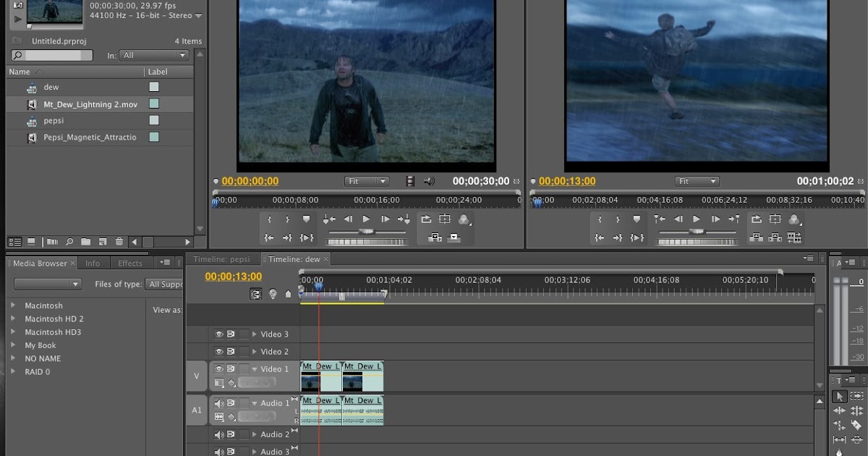Viewport: 868px width, 456px height.
Task: Click the Ripple Edit tool
Action: pyautogui.click(x=839, y=411)
